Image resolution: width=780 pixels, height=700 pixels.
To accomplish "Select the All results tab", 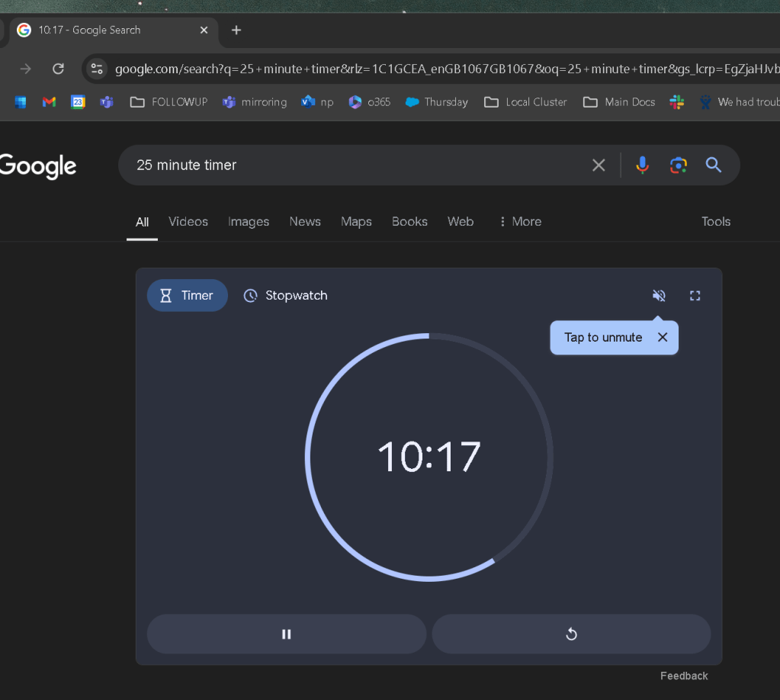I will tap(142, 222).
